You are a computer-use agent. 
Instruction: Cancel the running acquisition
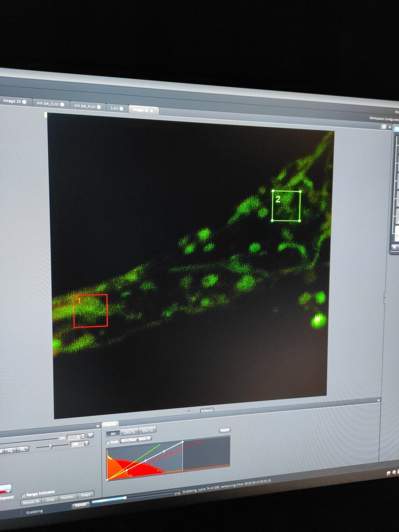point(80,505)
